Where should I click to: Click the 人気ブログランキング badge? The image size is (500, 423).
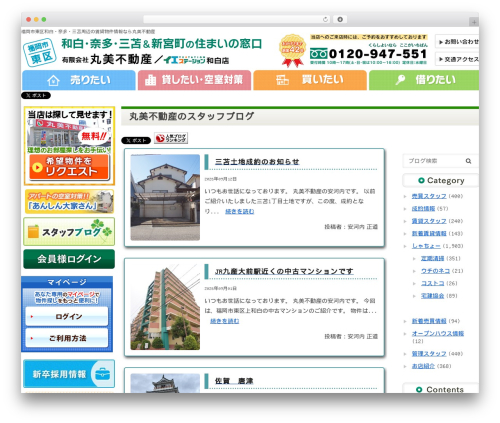pos(171,138)
